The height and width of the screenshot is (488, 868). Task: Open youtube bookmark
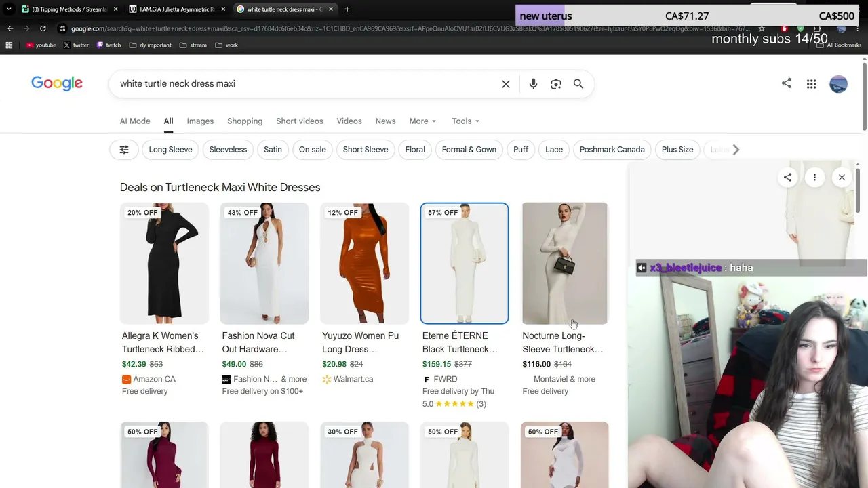pos(41,45)
